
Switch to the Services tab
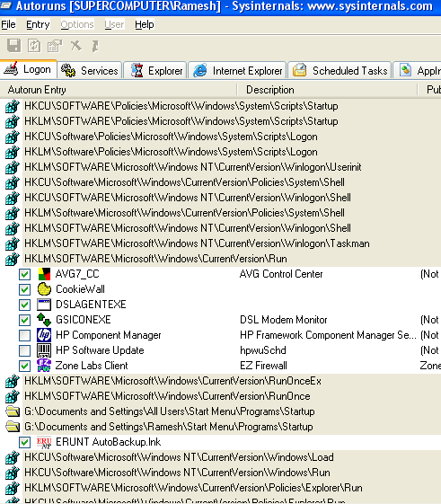tap(90, 70)
